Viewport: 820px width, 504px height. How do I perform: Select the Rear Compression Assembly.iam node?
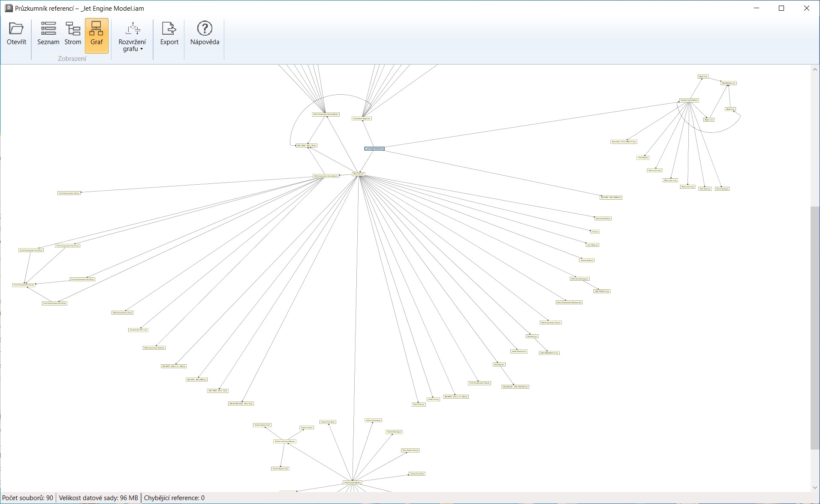click(326, 114)
